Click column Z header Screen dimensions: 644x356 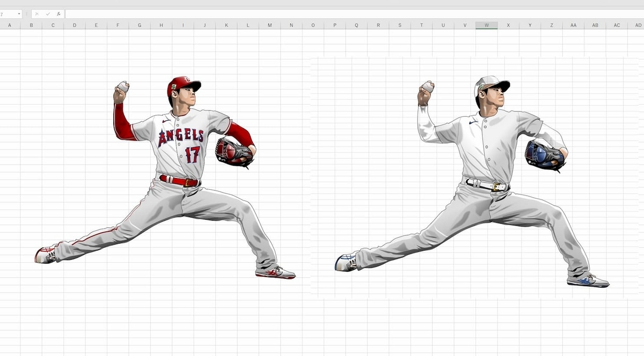[x=551, y=25]
